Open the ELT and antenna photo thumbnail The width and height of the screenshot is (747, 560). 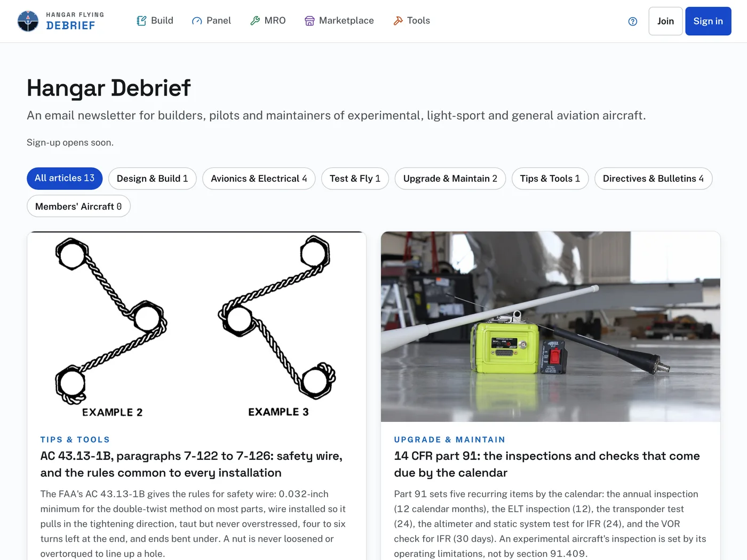[551, 327]
